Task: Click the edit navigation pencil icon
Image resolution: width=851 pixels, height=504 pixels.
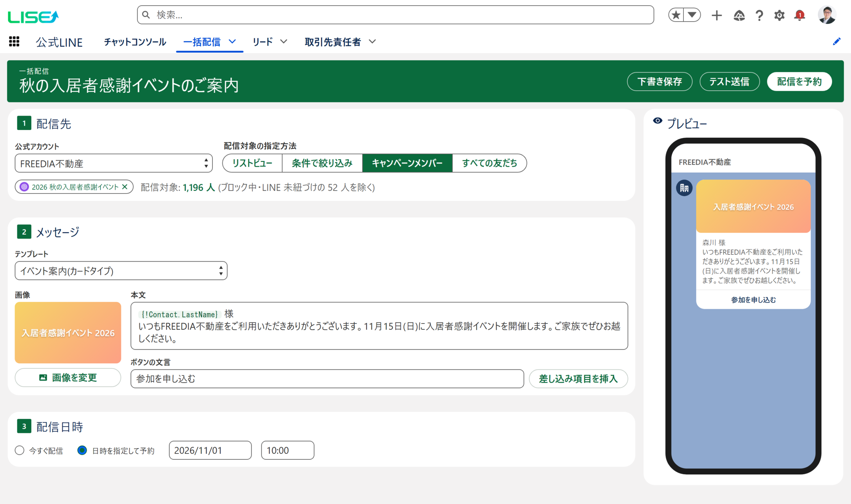Action: [837, 42]
